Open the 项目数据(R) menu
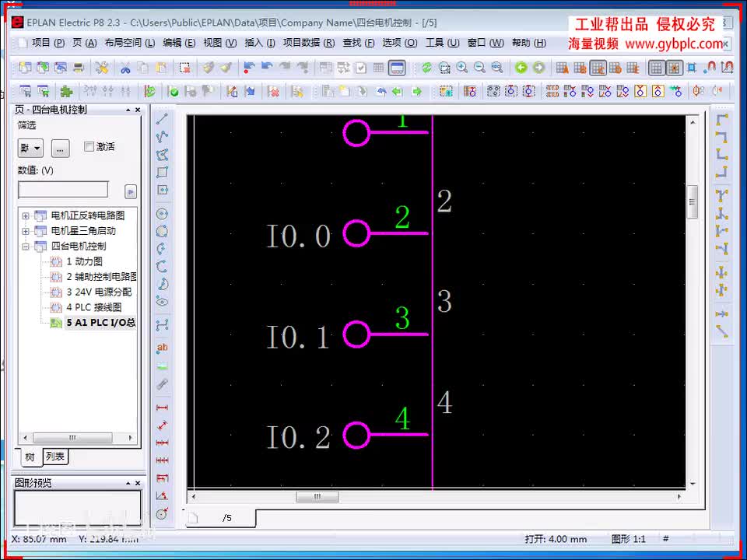 (x=309, y=43)
